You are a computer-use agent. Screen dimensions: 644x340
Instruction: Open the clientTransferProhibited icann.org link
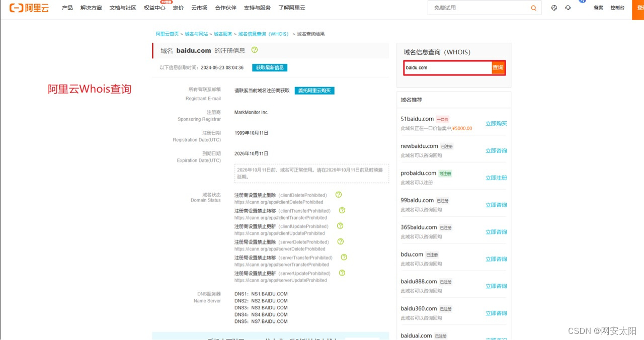pyautogui.click(x=281, y=218)
